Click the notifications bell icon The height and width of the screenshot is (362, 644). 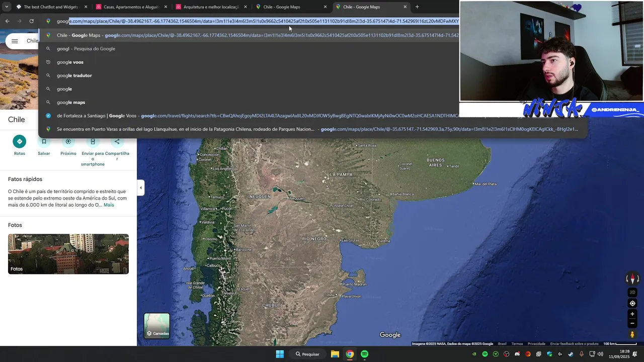click(x=634, y=354)
